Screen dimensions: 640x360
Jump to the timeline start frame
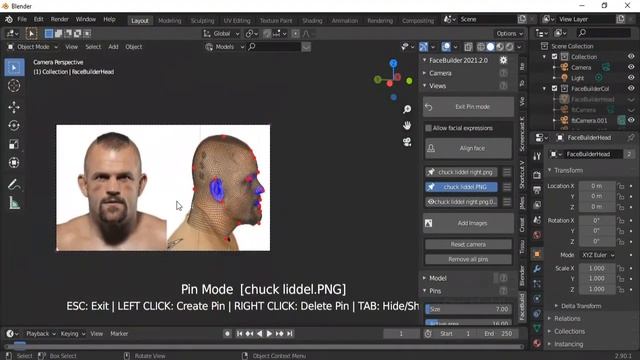coord(239,333)
